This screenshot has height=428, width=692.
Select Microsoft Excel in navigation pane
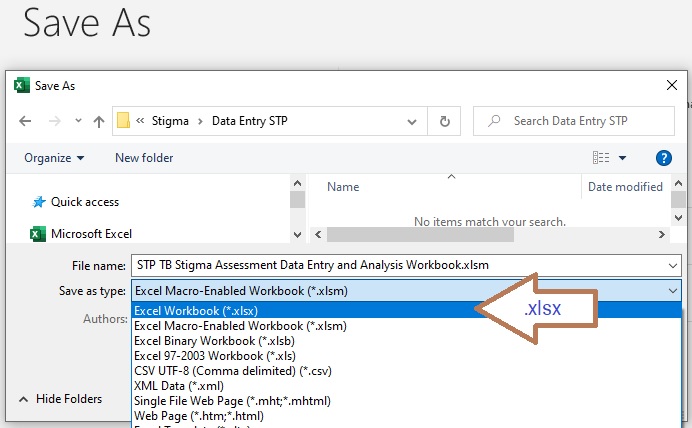[81, 234]
